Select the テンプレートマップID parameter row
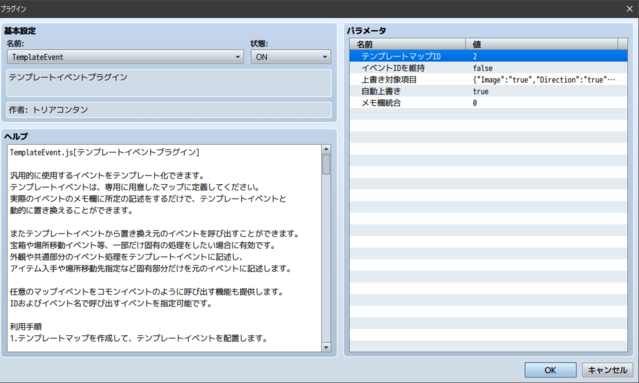Screen dimensions: 639x383 488,56
